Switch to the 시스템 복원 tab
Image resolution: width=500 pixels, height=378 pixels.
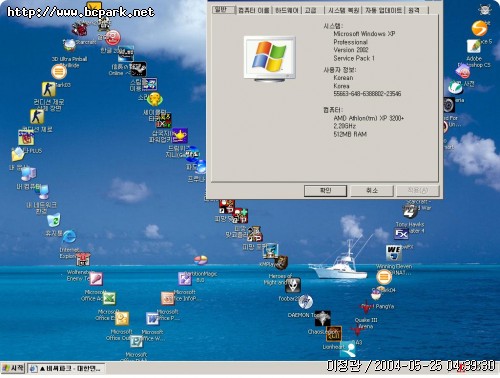pyautogui.click(x=344, y=10)
